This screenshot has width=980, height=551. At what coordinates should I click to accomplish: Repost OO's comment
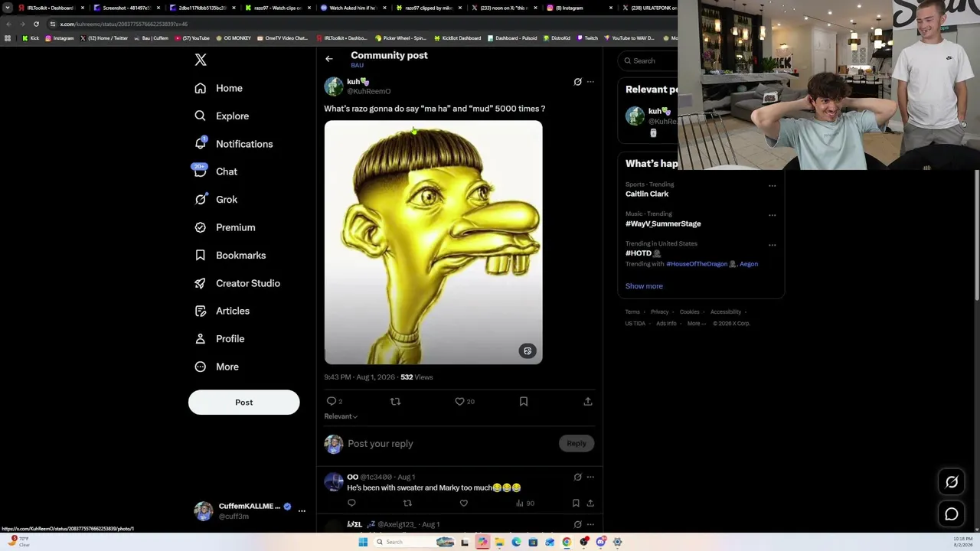(x=407, y=503)
